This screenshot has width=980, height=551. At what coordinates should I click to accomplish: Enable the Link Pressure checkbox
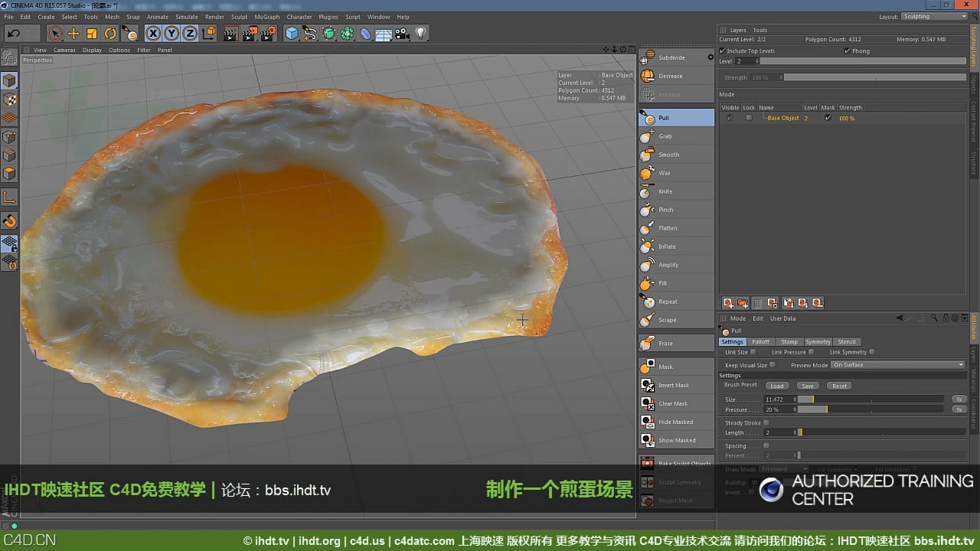(812, 352)
